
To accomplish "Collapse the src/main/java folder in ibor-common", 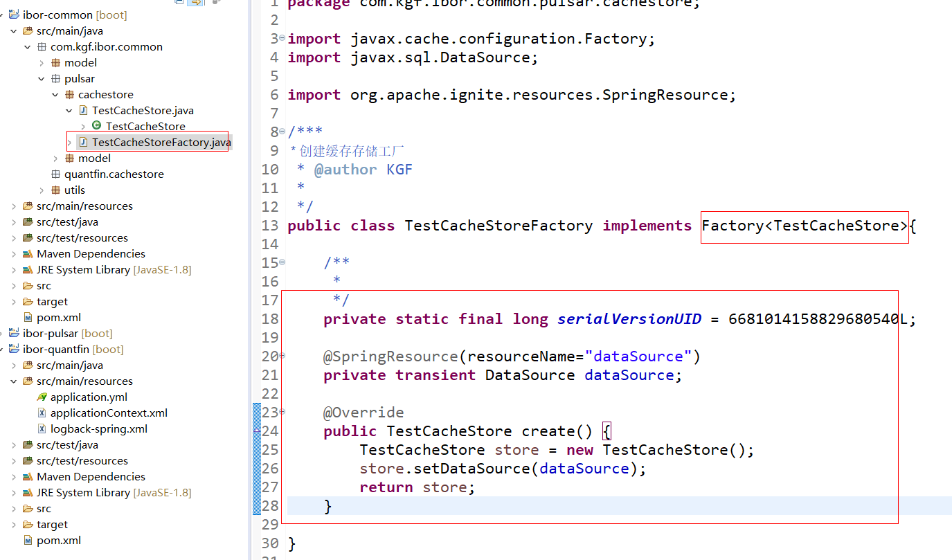I will [x=14, y=30].
